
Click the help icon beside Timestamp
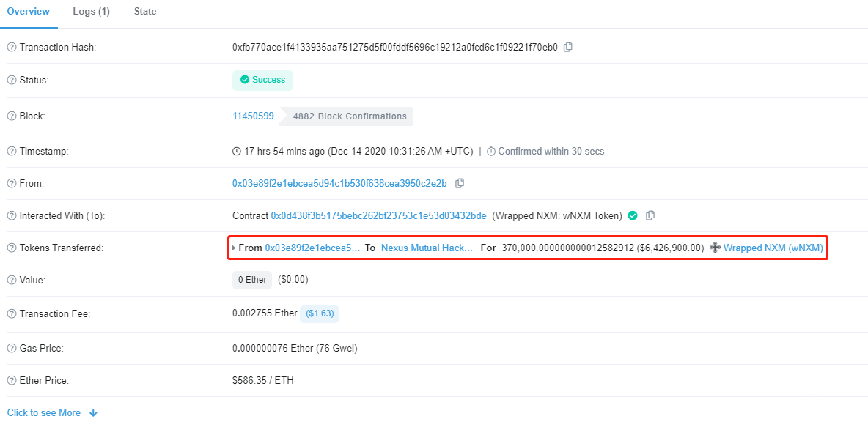[x=12, y=151]
